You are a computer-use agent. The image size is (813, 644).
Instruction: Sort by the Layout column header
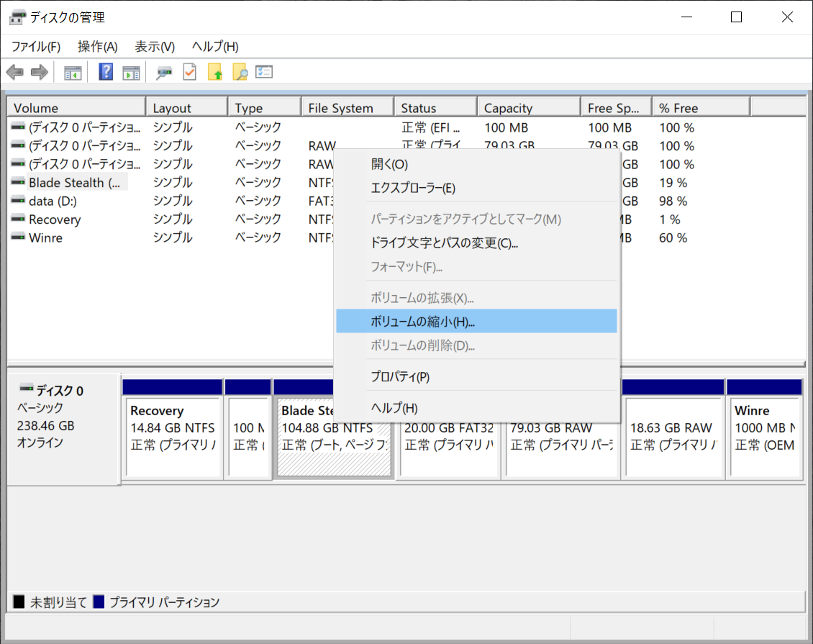(186, 108)
